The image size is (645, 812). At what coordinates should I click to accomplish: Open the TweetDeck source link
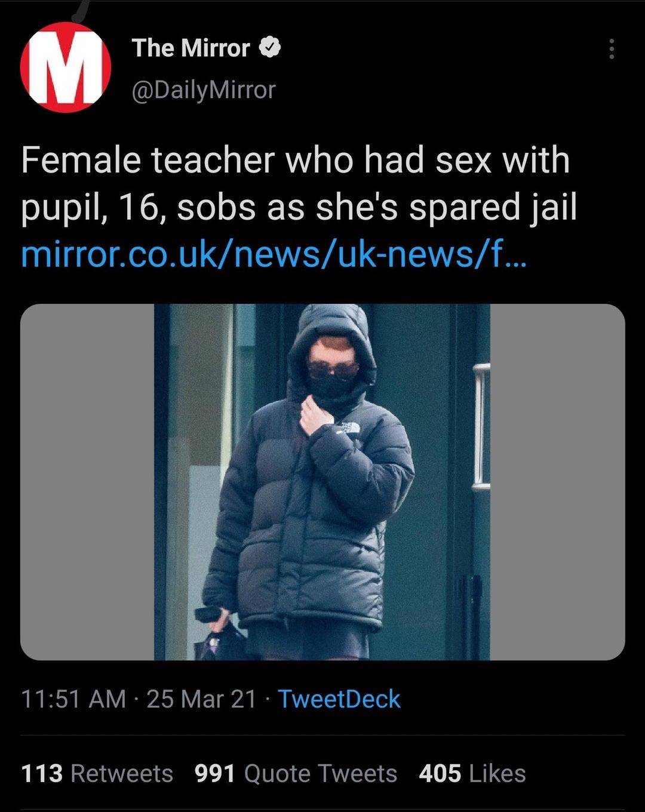339,699
